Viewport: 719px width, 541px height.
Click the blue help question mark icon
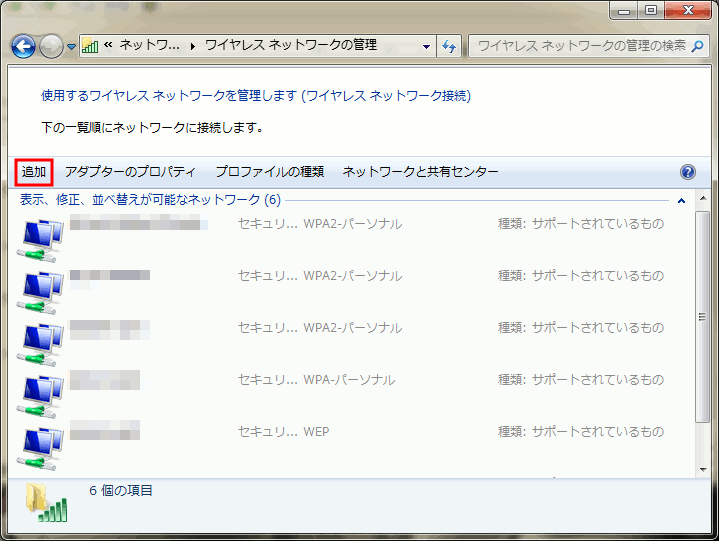[x=687, y=172]
